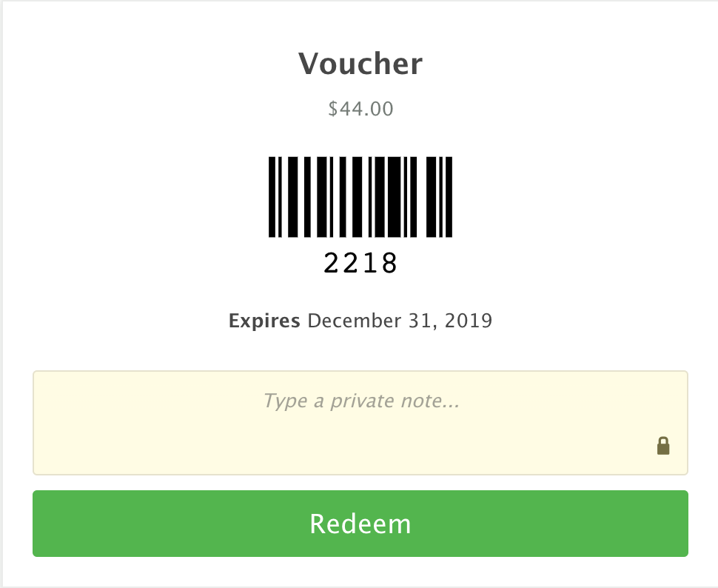Click the "Type a private note..." placeholder text
718x588 pixels.
[360, 401]
